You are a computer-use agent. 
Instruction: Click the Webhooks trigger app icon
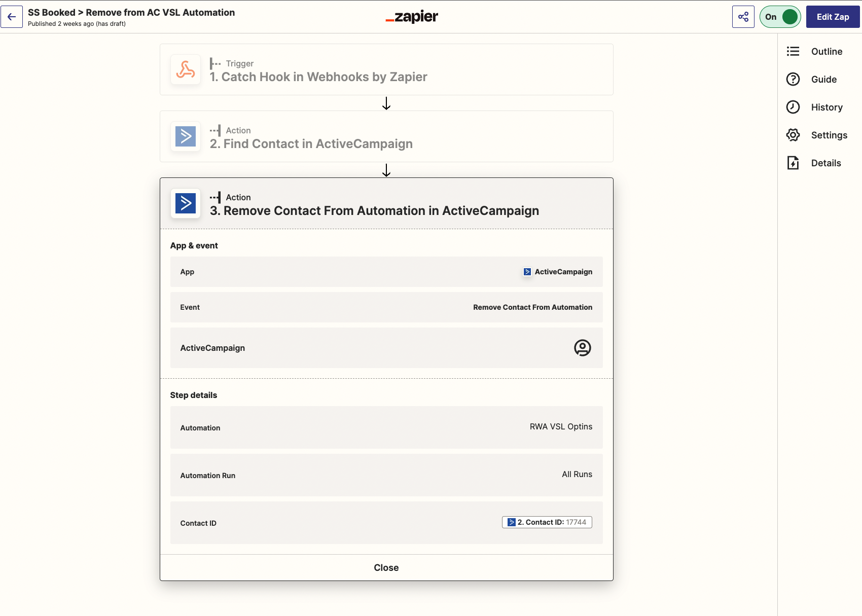(x=186, y=69)
